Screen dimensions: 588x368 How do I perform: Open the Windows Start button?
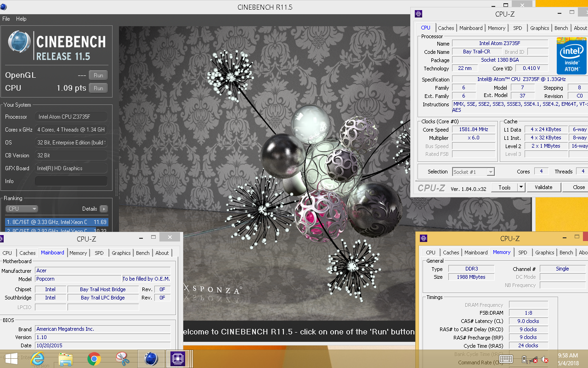[11, 359]
